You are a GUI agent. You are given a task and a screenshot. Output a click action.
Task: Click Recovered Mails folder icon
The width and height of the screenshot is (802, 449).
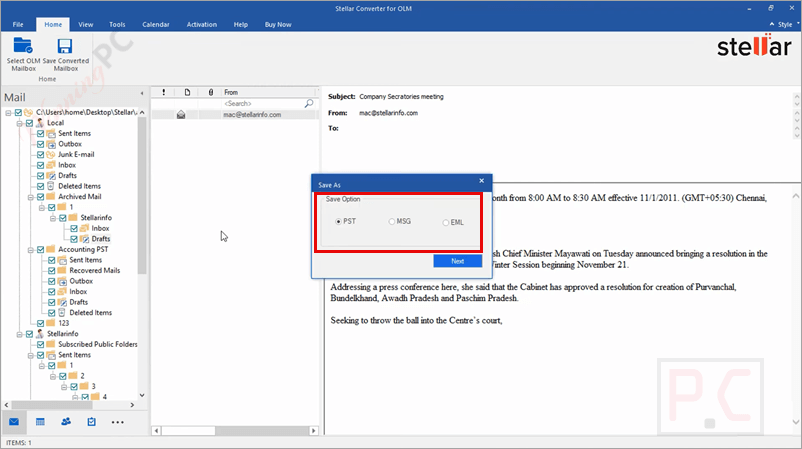(x=62, y=271)
